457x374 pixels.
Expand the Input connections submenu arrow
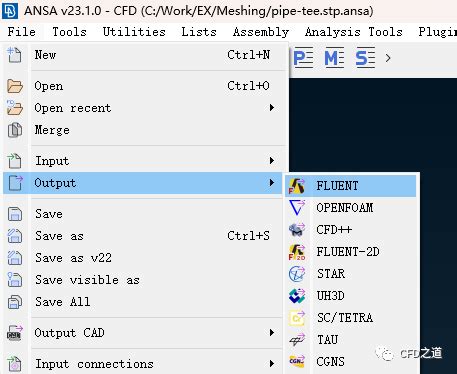pyautogui.click(x=272, y=364)
